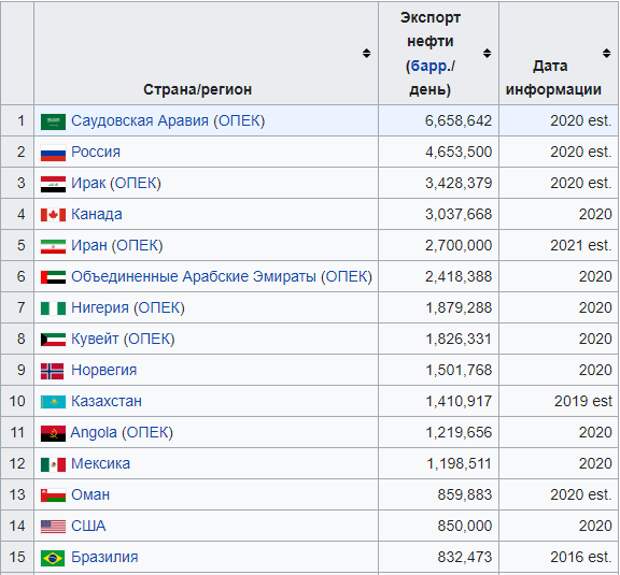Click the USA flag icon
This screenshot has height=575, width=620.
(x=53, y=527)
